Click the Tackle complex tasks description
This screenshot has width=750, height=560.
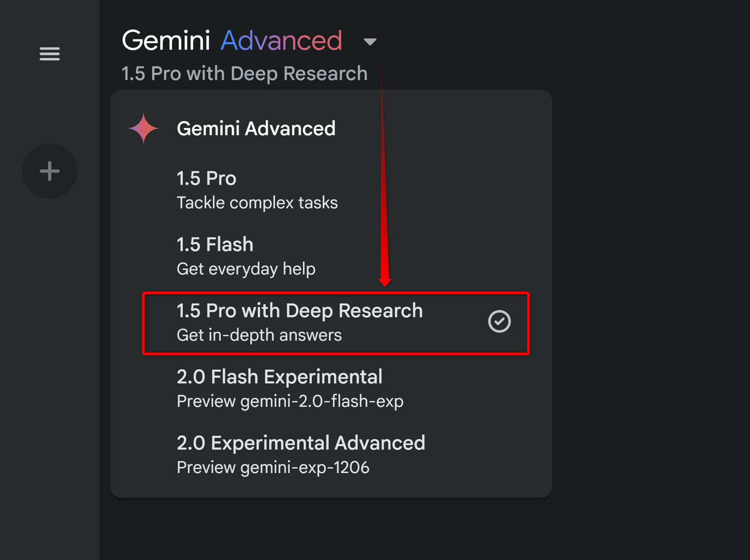[x=257, y=203]
